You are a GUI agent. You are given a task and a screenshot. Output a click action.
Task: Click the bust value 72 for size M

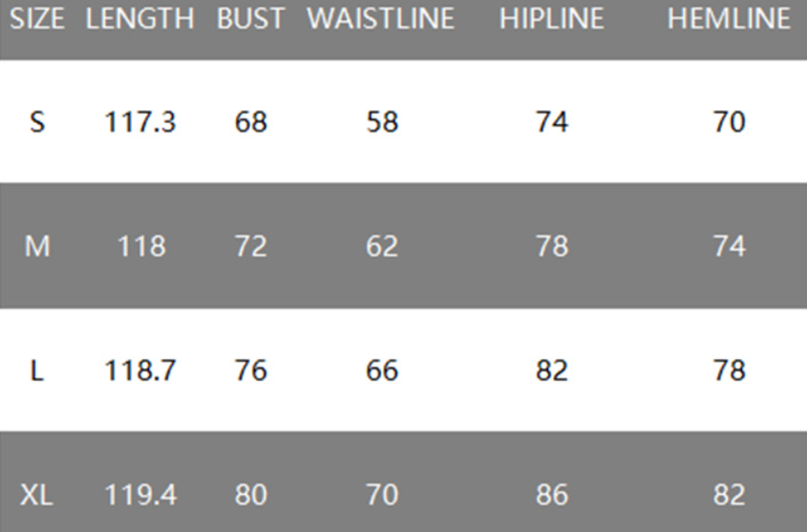250,246
